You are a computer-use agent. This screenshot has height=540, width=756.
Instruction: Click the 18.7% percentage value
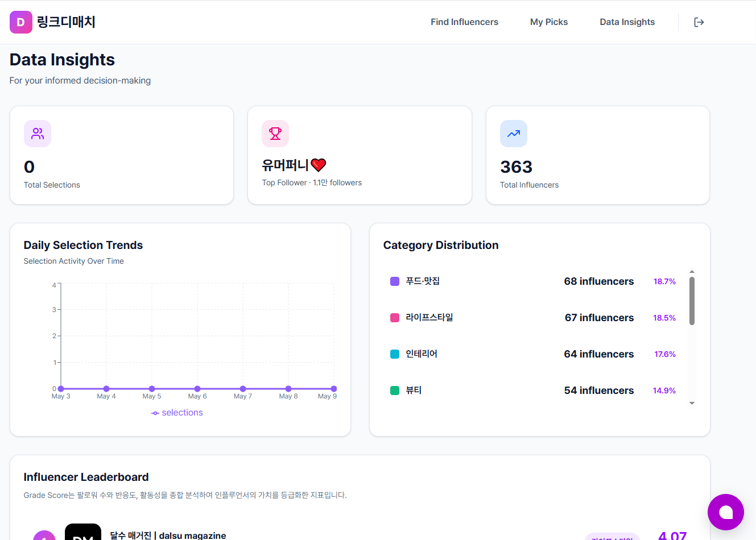pyautogui.click(x=664, y=281)
